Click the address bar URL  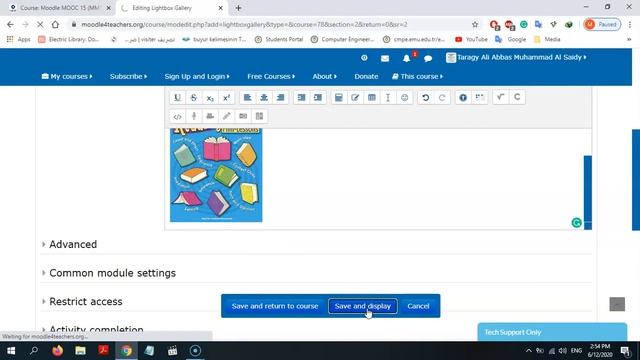[x=244, y=24]
